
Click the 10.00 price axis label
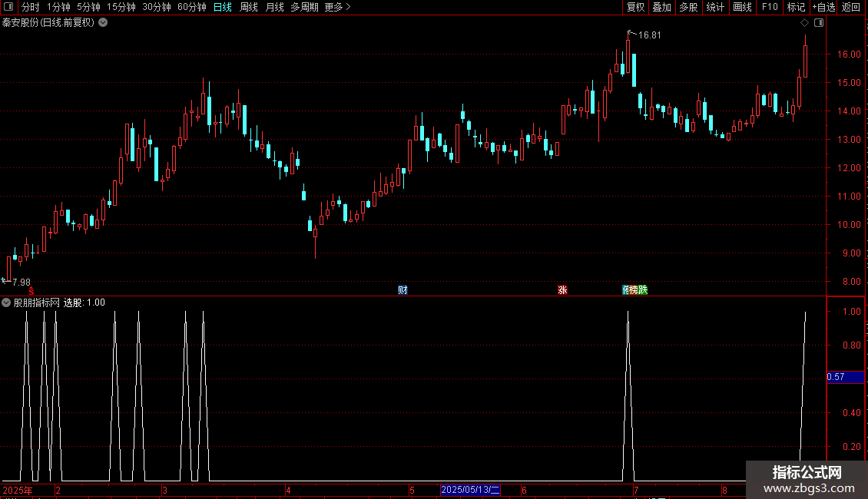point(849,225)
